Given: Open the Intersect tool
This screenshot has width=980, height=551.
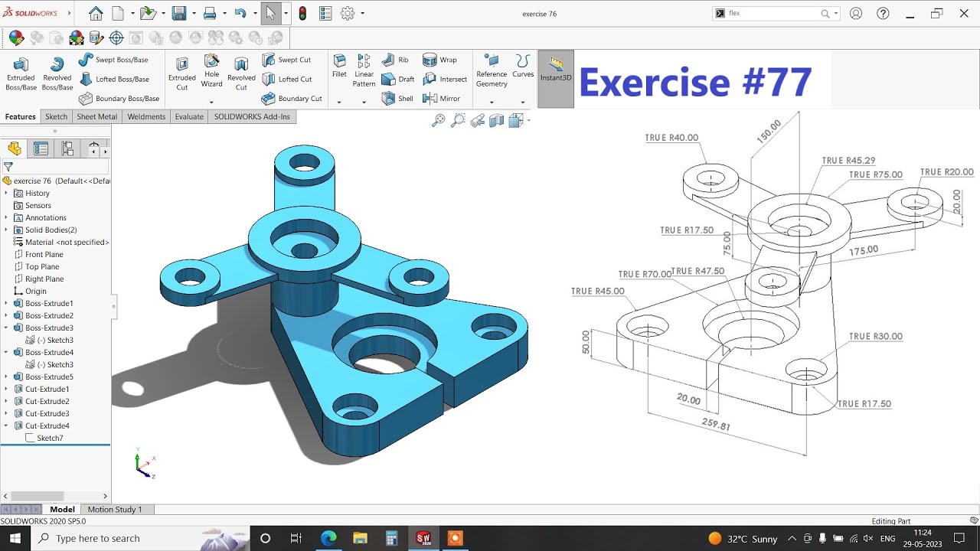Looking at the screenshot, I should point(445,79).
